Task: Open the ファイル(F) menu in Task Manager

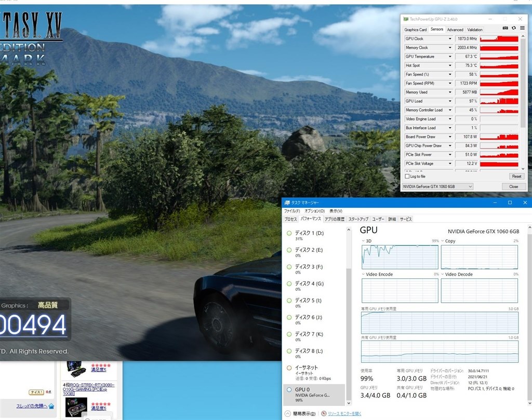Action: (292, 211)
